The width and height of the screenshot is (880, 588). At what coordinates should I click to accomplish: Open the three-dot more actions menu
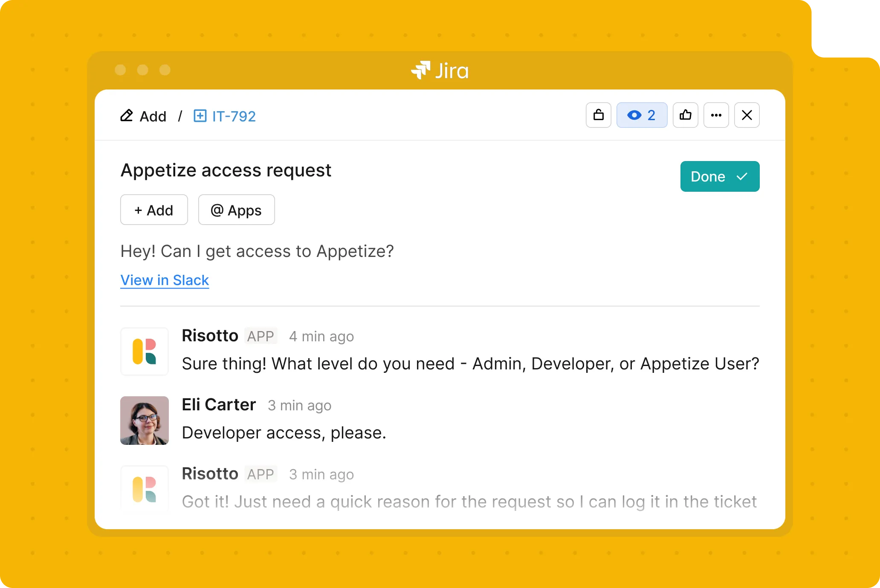pyautogui.click(x=716, y=115)
